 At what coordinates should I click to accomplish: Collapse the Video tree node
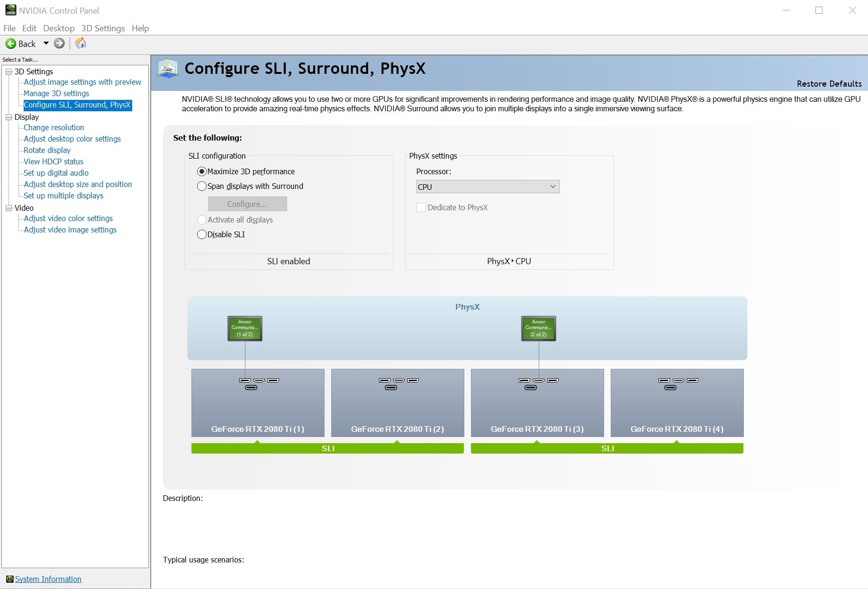pyautogui.click(x=9, y=208)
